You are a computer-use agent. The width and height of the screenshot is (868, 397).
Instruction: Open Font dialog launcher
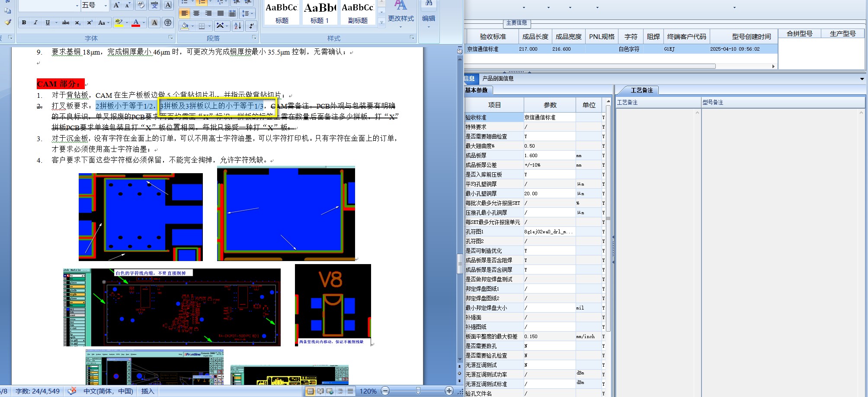(170, 38)
